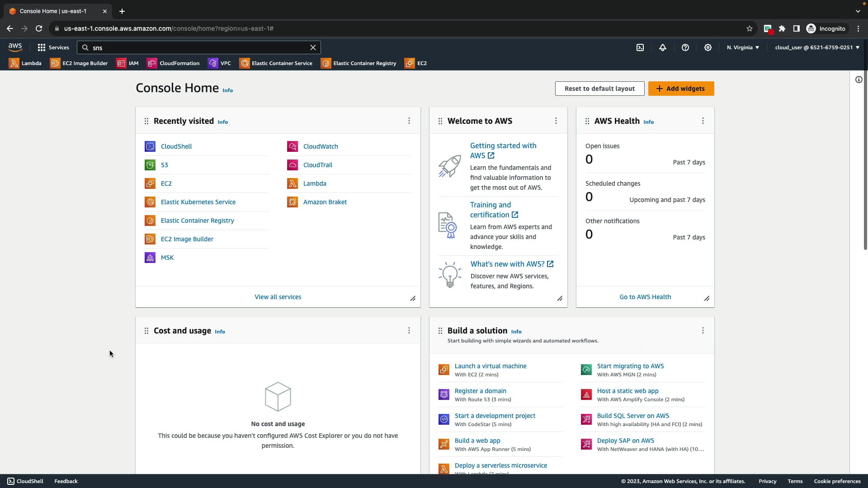Viewport: 868px width, 488px height.
Task: Click the Add widgets button
Action: point(681,89)
